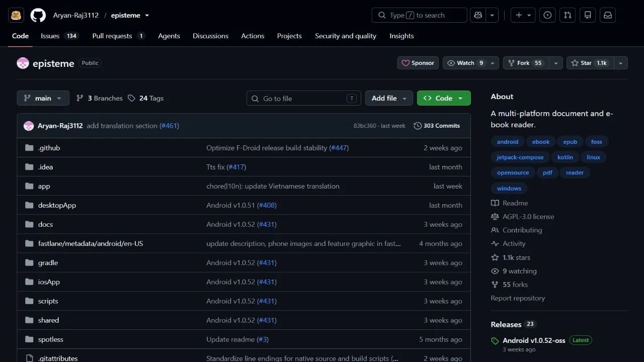Open the Projects tab
The image size is (644, 362).
pos(289,36)
